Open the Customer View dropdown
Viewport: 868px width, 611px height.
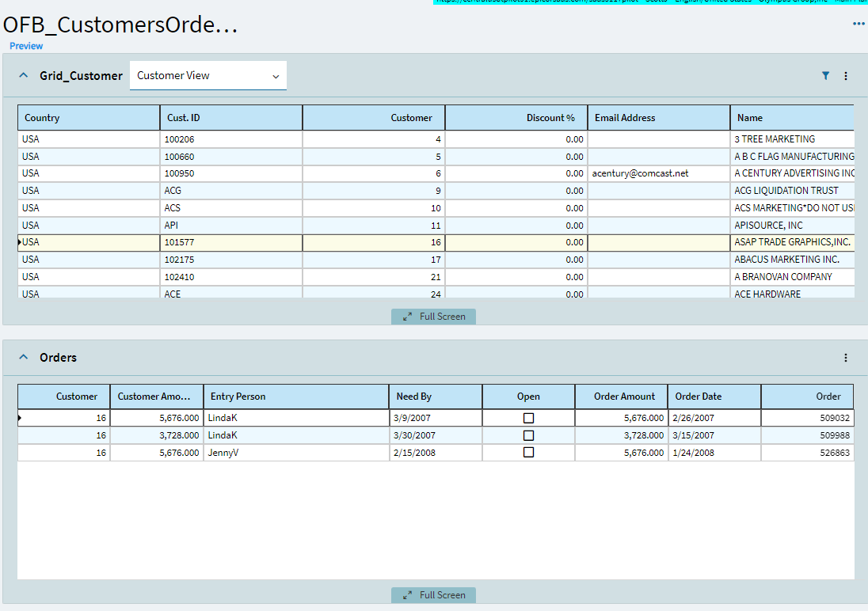208,75
